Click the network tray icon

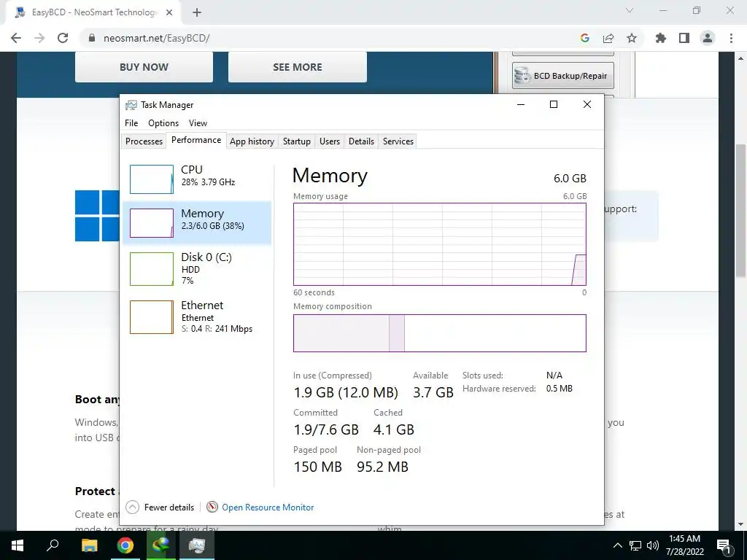[x=635, y=545]
